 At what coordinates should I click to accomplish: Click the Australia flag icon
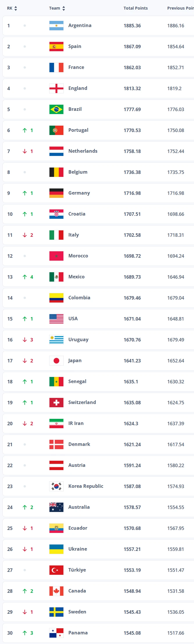[x=56, y=507]
